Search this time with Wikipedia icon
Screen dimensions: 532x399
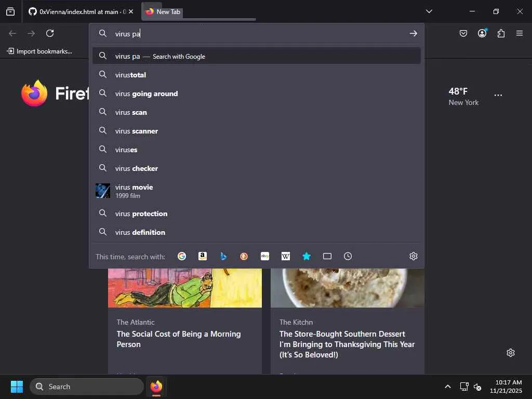[286, 256]
